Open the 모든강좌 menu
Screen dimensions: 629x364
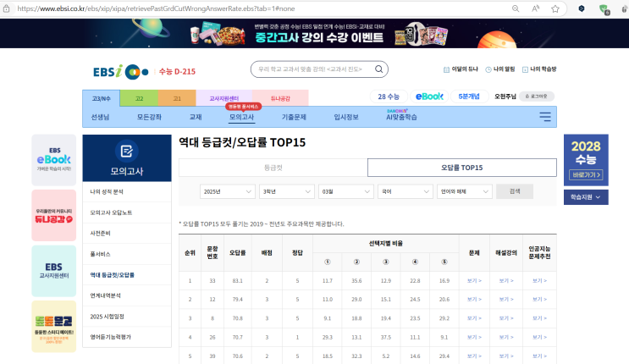pyautogui.click(x=149, y=117)
